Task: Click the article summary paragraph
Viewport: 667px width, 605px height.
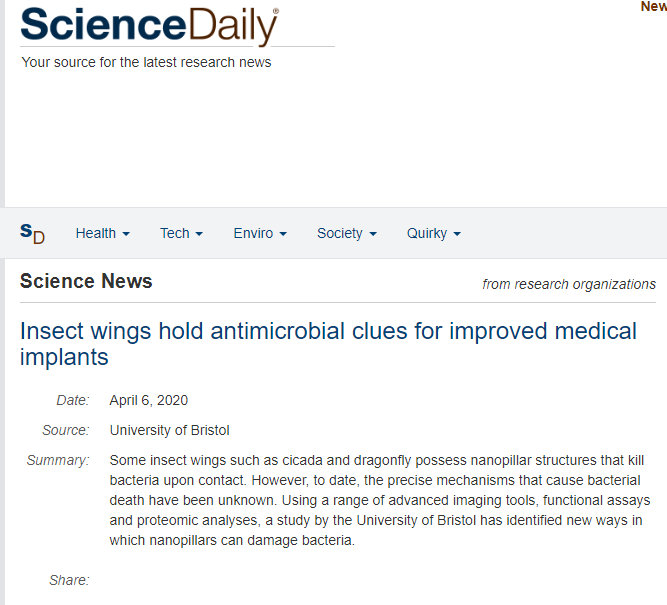Action: point(379,500)
